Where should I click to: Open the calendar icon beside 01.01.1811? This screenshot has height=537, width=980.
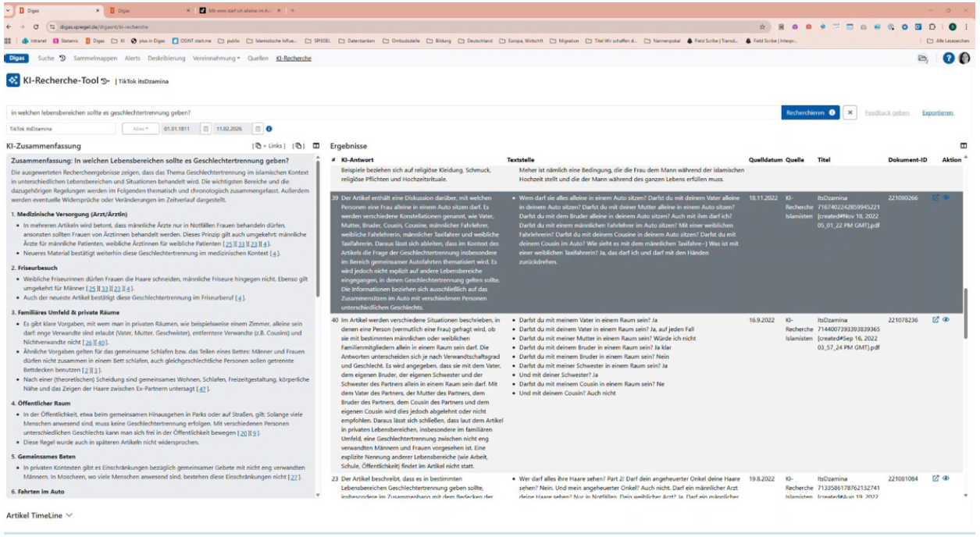[x=205, y=128]
